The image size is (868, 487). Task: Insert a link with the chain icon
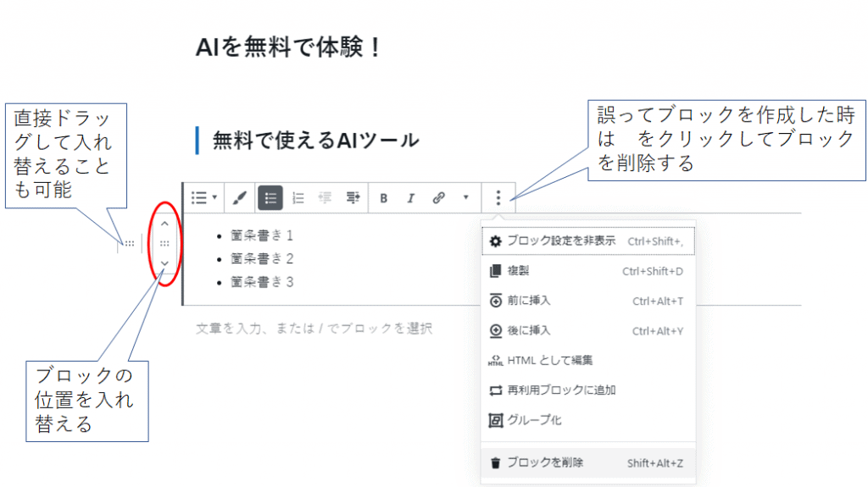[x=438, y=198]
